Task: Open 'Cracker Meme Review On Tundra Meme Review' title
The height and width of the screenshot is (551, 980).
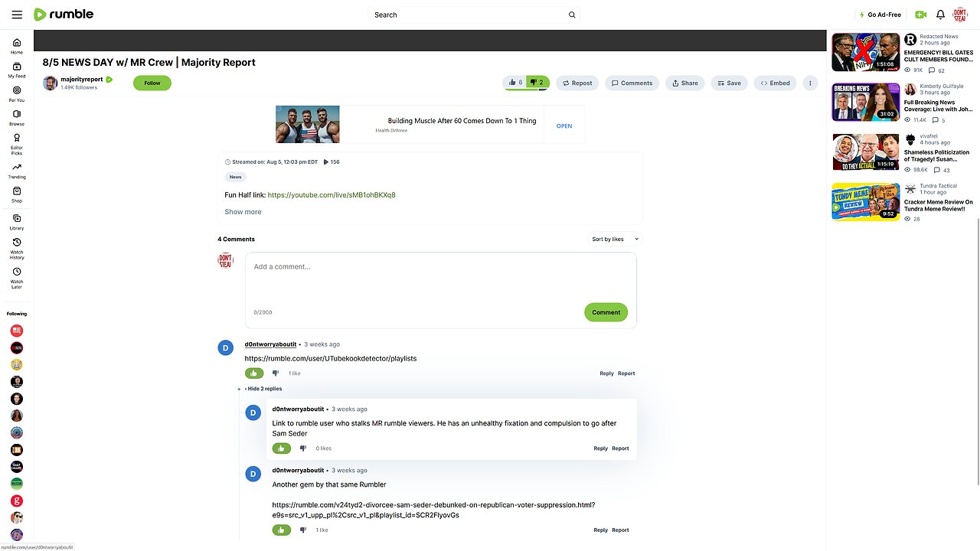Action: click(939, 206)
